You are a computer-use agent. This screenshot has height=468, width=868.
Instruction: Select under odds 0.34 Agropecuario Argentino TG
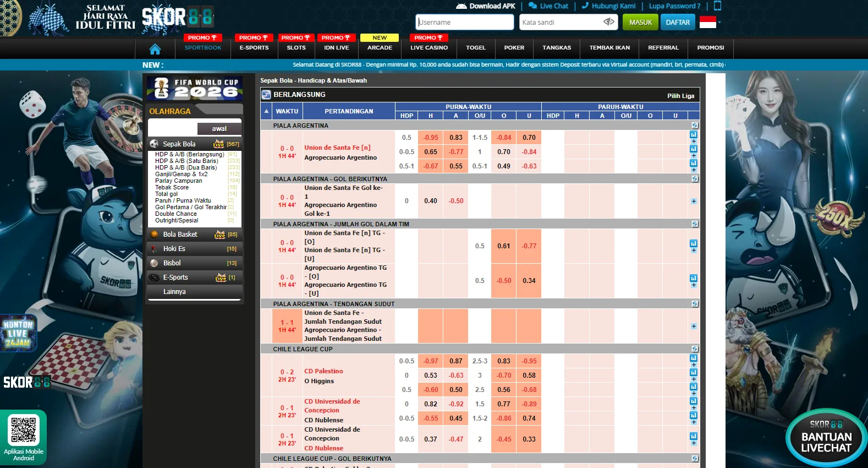tap(529, 281)
